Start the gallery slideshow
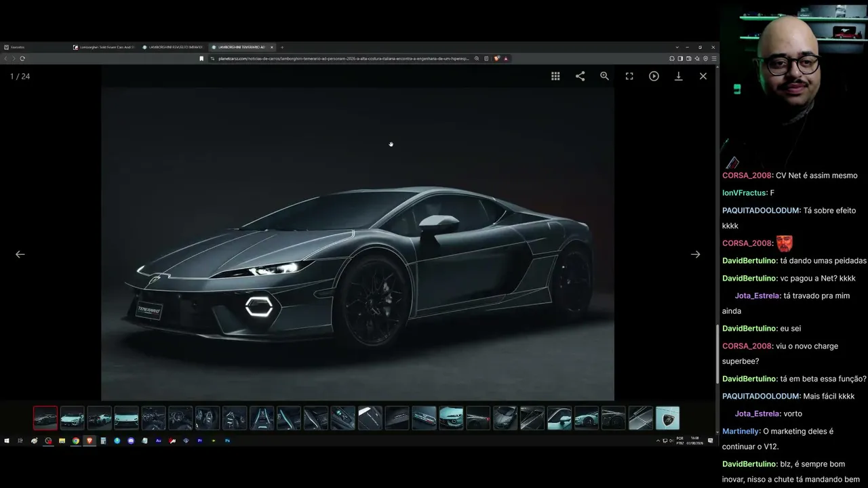 (654, 77)
